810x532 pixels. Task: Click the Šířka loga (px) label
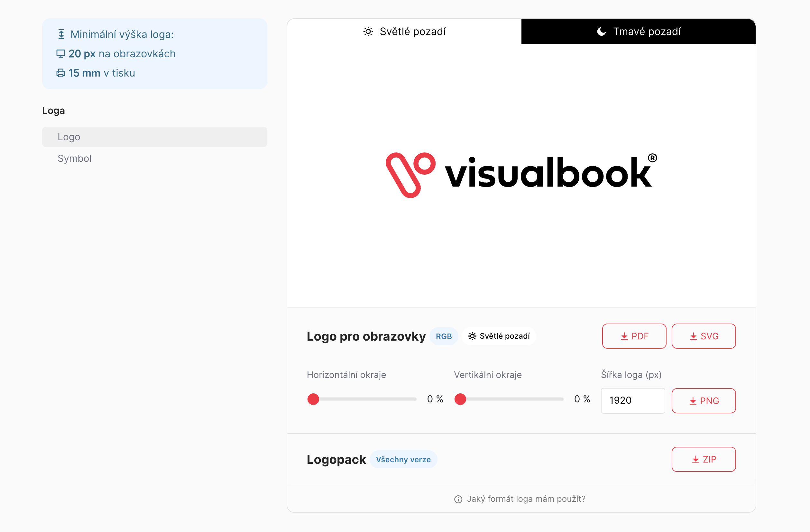click(x=631, y=375)
